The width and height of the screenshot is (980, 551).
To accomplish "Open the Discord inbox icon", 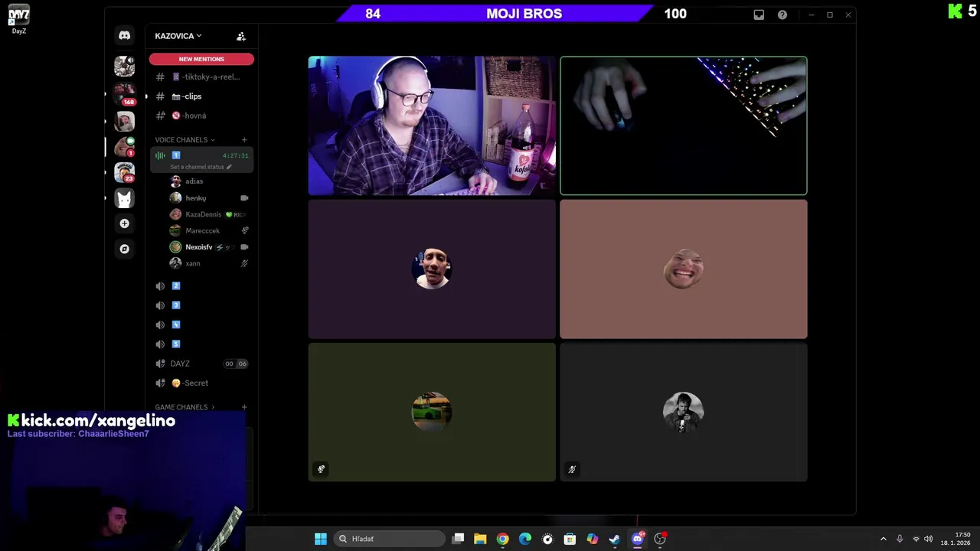I will (759, 15).
